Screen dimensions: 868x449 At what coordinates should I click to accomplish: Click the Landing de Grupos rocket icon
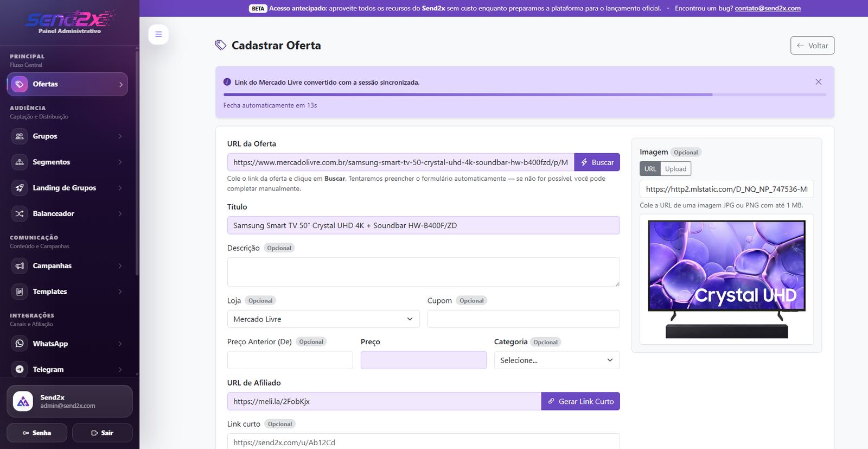pos(20,188)
